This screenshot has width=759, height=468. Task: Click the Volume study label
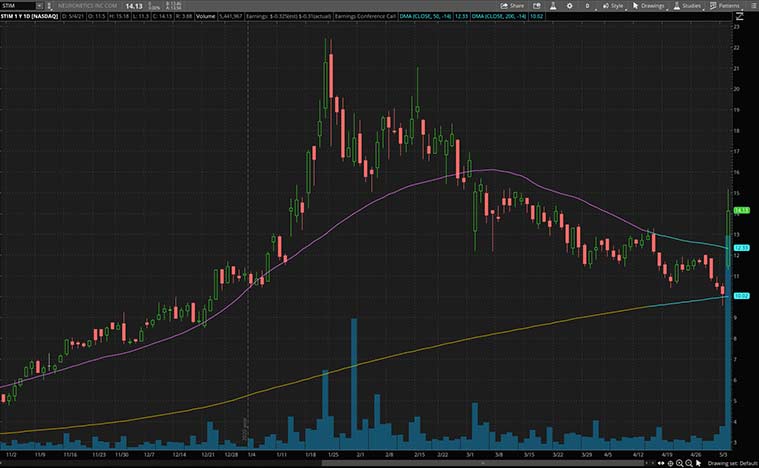206,18
